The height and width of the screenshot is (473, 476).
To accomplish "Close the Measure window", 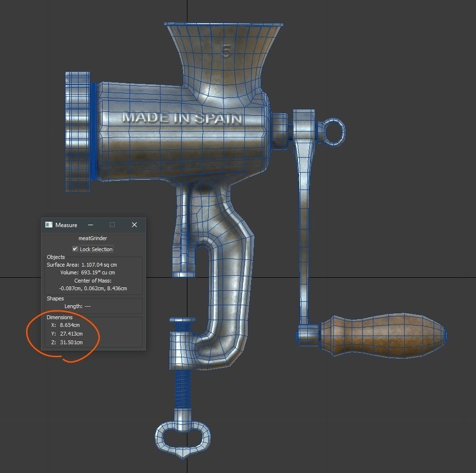I will coord(134,225).
